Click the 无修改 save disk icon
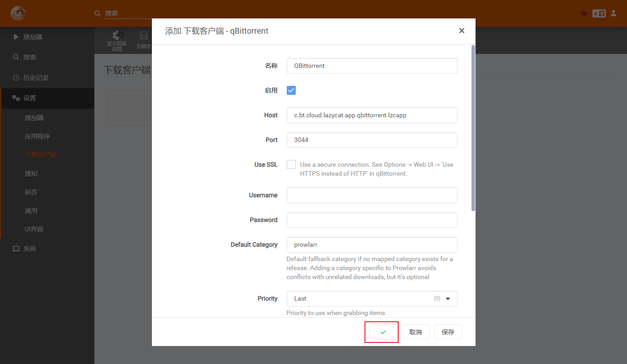627x364 pixels. tap(144, 36)
